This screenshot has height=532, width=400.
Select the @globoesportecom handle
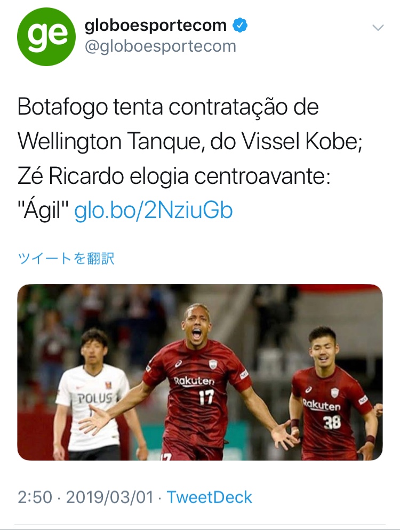pyautogui.click(x=161, y=46)
